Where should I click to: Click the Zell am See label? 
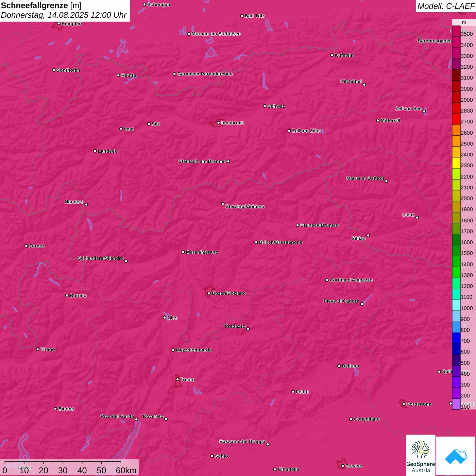(408, 108)
